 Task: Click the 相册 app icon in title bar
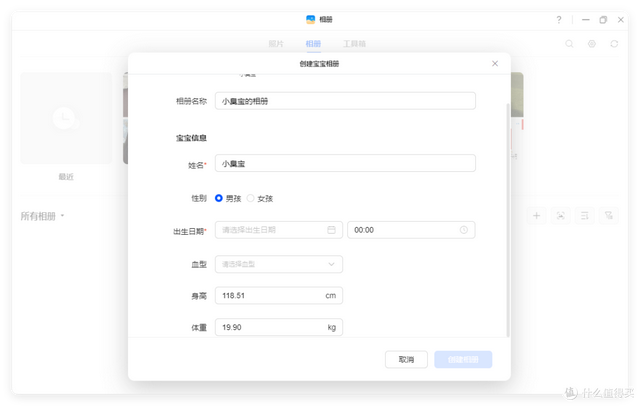click(x=311, y=19)
